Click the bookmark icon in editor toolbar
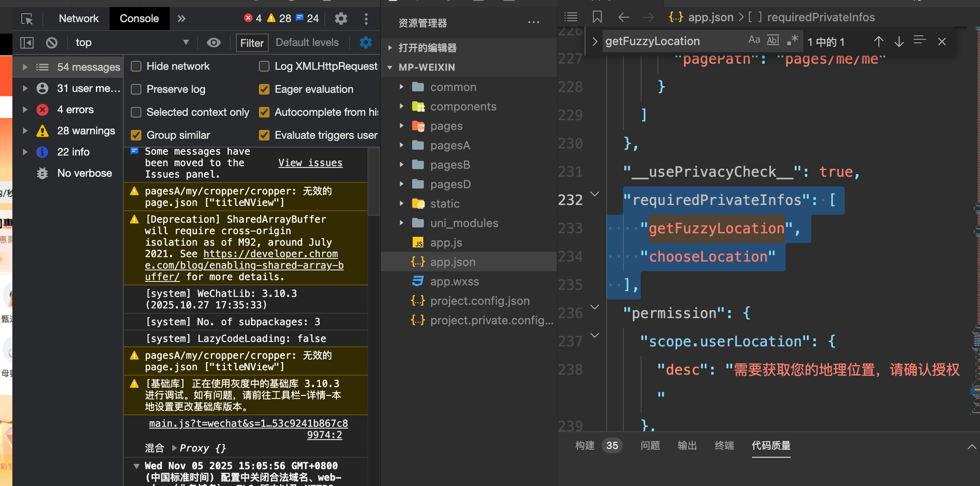The image size is (980, 486). coord(597,17)
